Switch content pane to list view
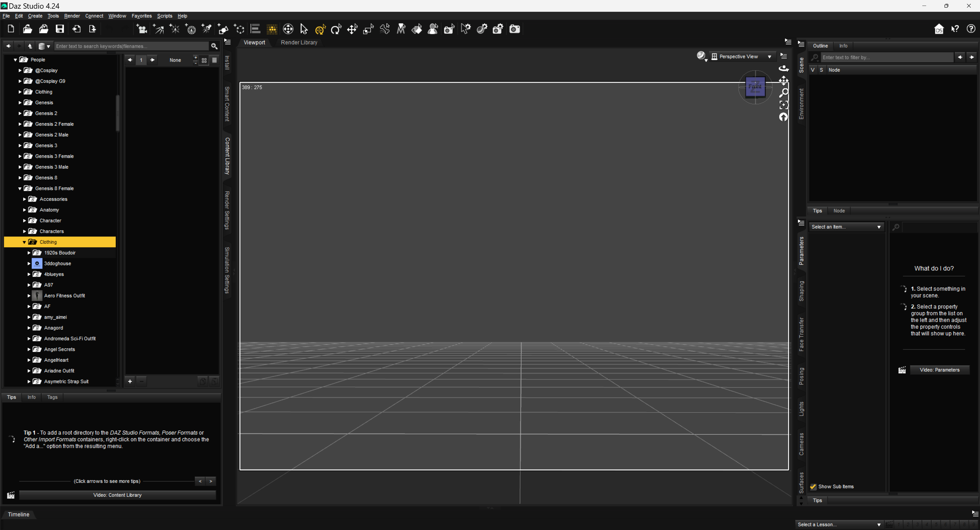Screen dimensions: 980x530 (x=215, y=60)
